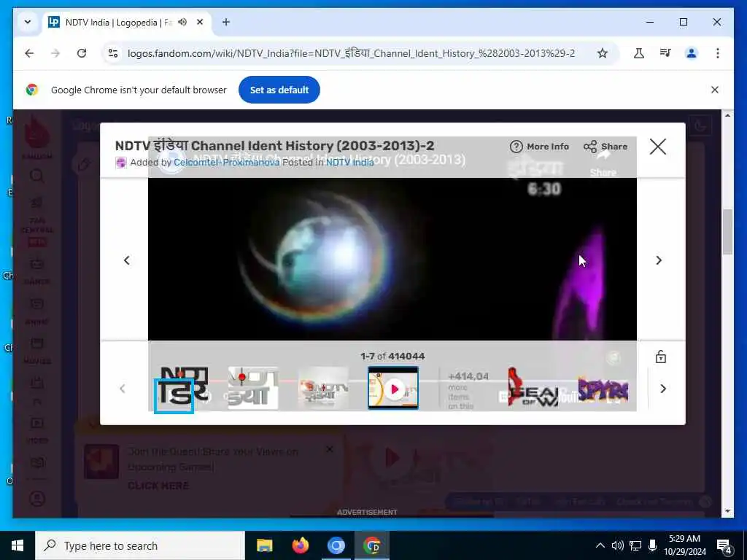Reload the current page
The image size is (747, 560).
pos(82,53)
